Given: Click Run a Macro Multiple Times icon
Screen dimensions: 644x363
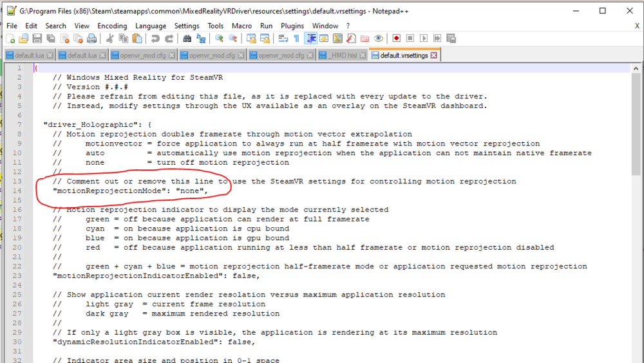Looking at the screenshot, I should pos(437,39).
